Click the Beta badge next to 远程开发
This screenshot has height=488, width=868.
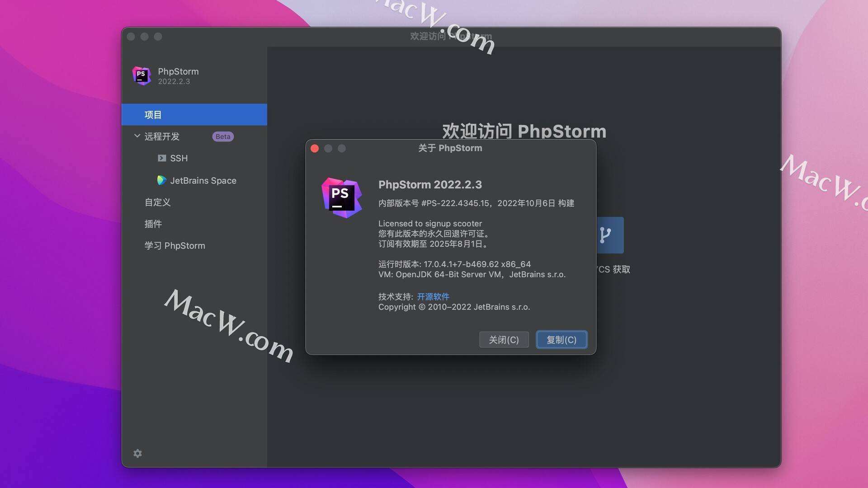[223, 136]
